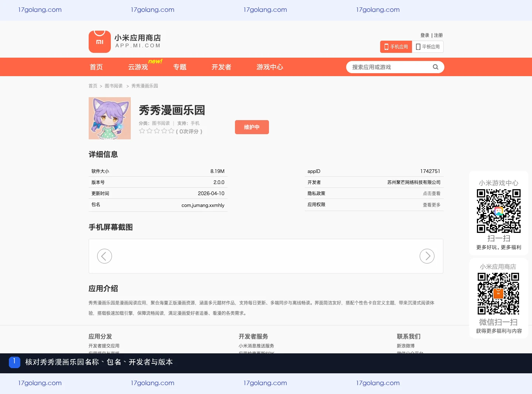Click the 新浪微博 footer link

[x=406, y=346]
